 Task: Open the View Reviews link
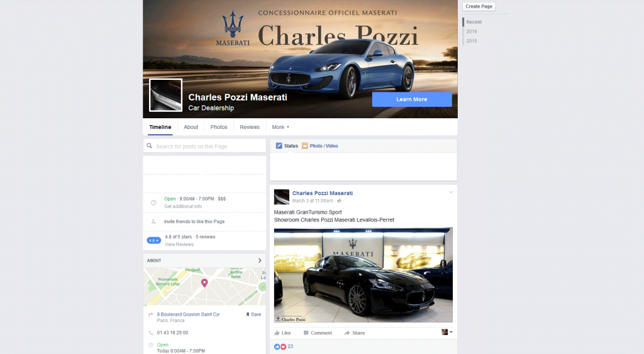[x=179, y=245]
